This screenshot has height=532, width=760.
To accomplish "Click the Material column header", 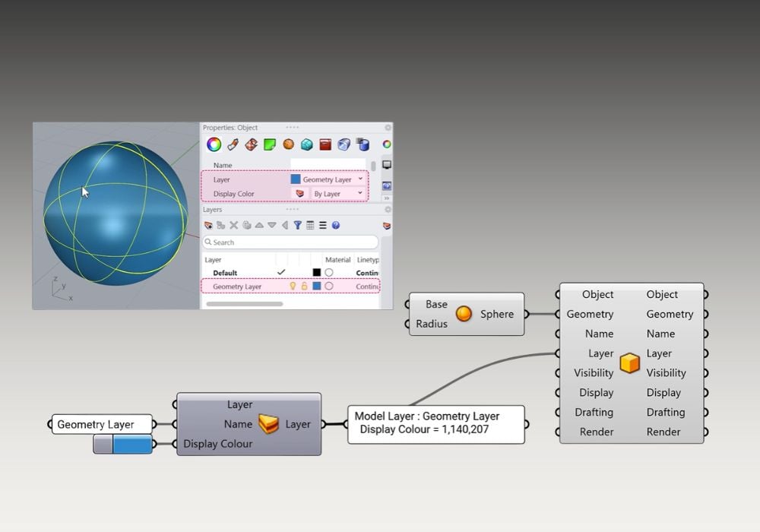I will point(338,260).
